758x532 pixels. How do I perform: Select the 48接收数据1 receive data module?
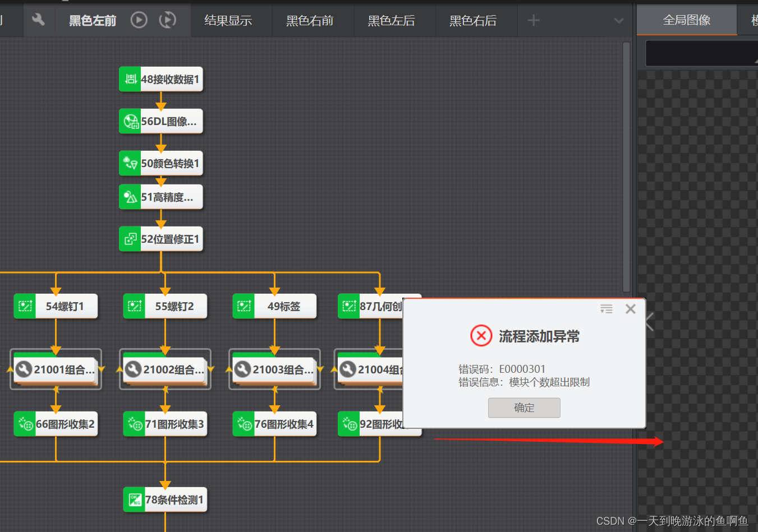[161, 79]
